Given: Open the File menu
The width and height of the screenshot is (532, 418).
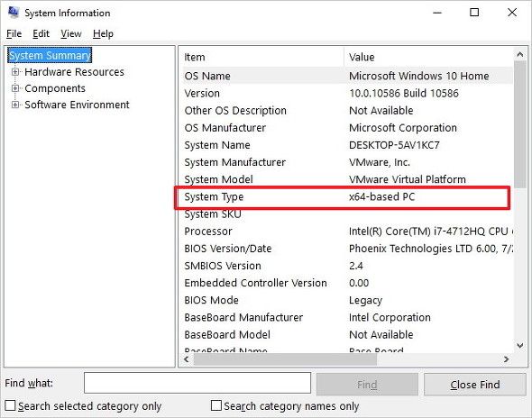Looking at the screenshot, I should [x=14, y=33].
